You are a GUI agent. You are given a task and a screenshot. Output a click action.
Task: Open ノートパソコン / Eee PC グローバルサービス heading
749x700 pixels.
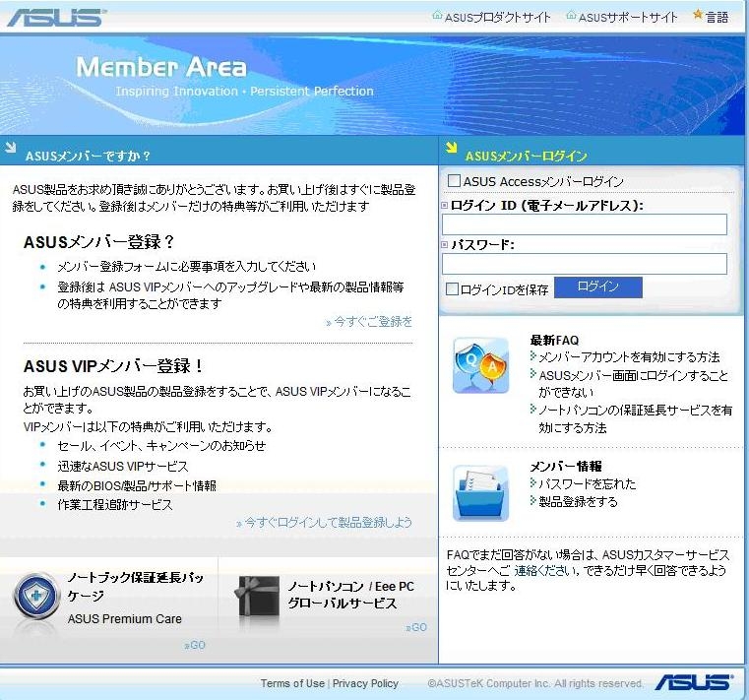pyautogui.click(x=350, y=595)
